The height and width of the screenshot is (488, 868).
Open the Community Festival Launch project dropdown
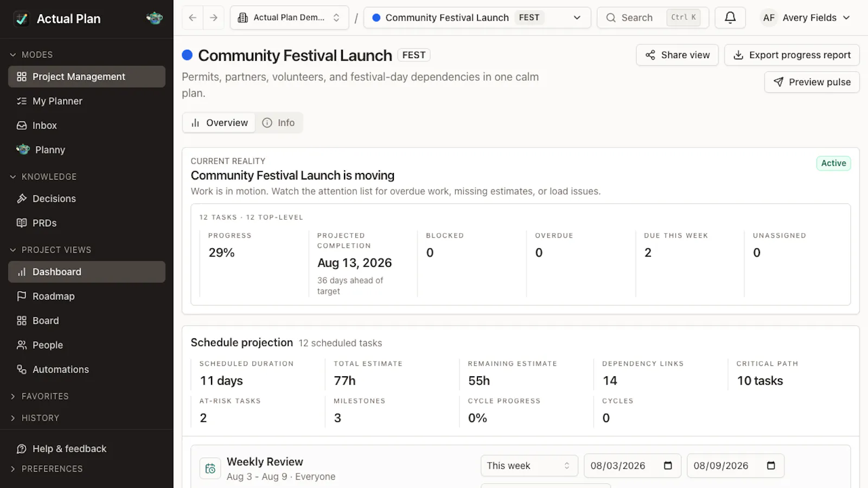click(x=477, y=17)
